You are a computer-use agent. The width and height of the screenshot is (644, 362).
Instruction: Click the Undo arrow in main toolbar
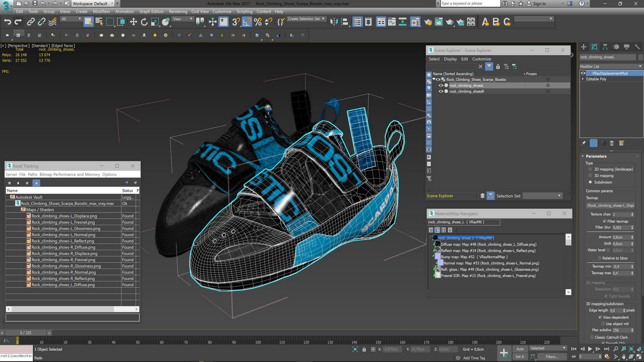(7, 22)
